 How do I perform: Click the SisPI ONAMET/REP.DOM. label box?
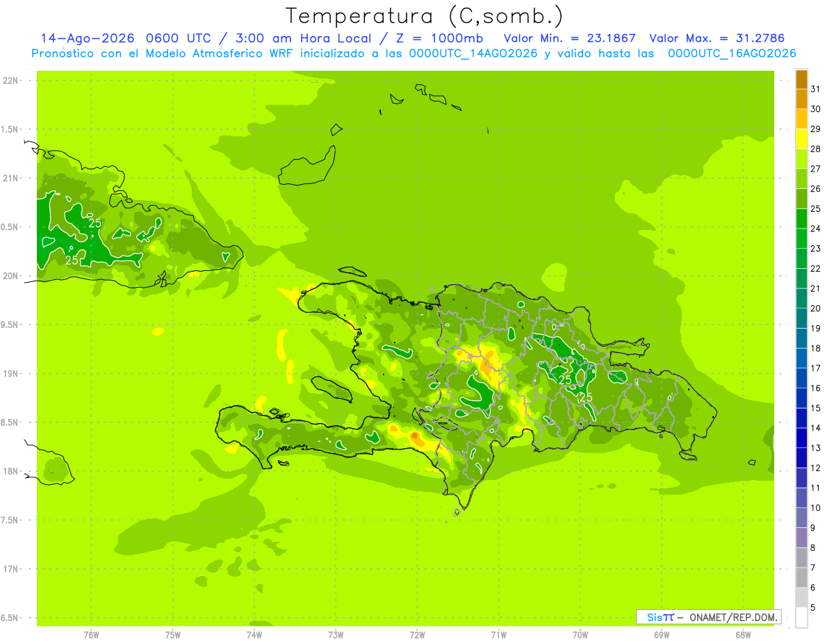(708, 617)
